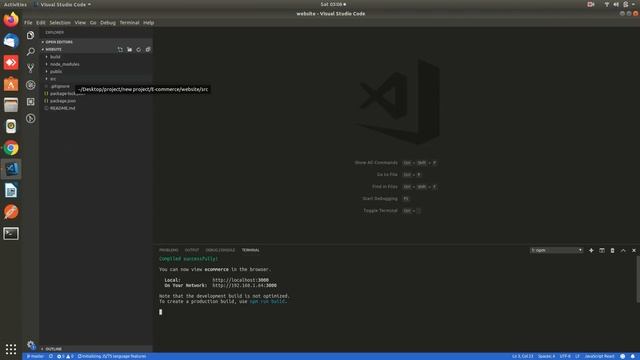Open the Selection menu

click(60, 22)
